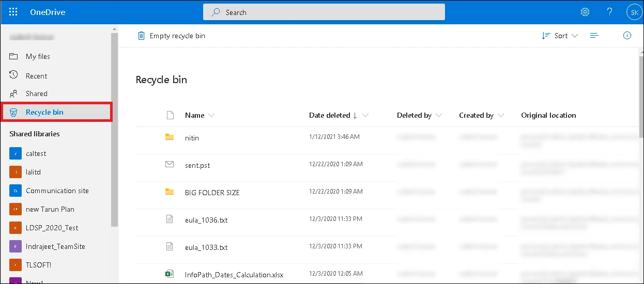Click Empty recycle bin button

171,36
